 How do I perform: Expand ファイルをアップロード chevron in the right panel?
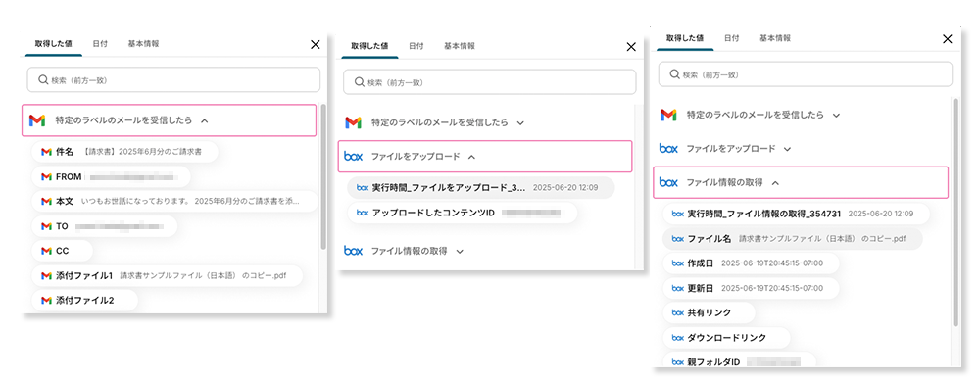(x=788, y=149)
